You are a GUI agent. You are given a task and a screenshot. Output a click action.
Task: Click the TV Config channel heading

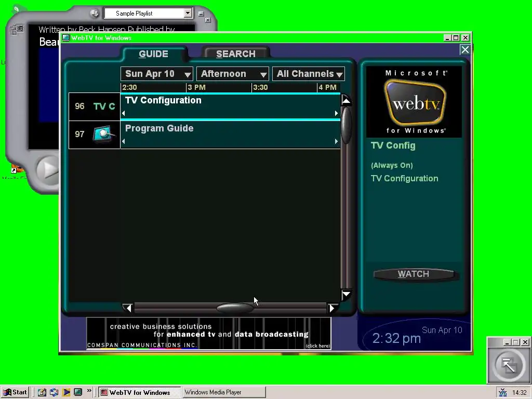coord(393,145)
